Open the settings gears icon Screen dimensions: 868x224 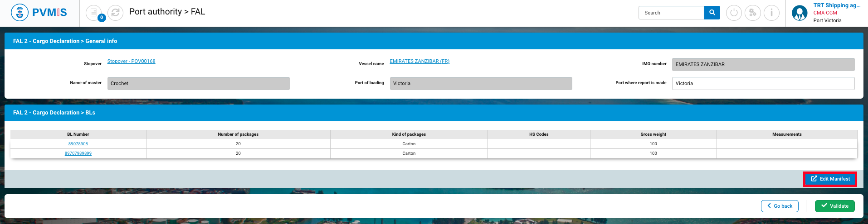(x=753, y=13)
